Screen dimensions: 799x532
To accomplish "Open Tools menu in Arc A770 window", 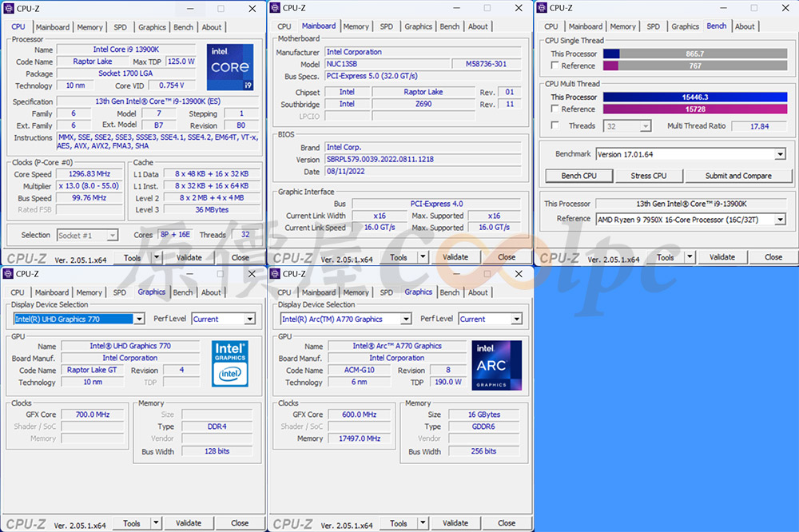I will point(399,523).
